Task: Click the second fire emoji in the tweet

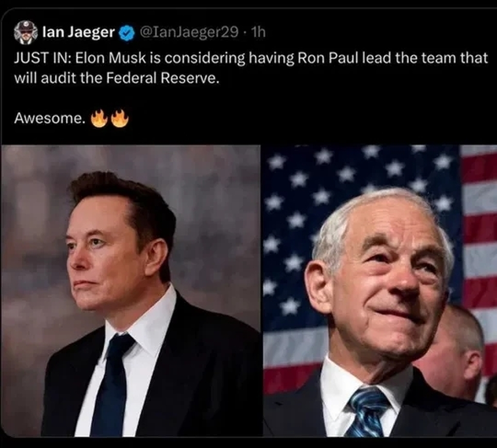Action: [120, 118]
